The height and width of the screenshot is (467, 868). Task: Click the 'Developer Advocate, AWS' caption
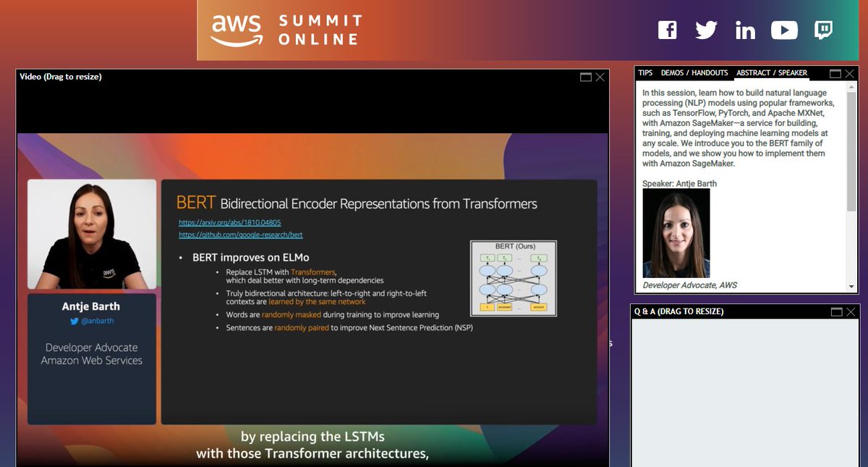coord(690,285)
